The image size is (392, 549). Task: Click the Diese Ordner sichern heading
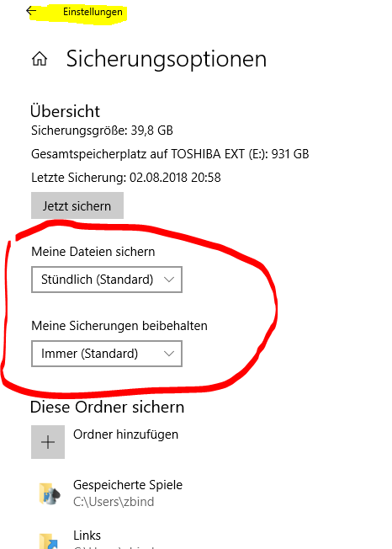click(108, 408)
